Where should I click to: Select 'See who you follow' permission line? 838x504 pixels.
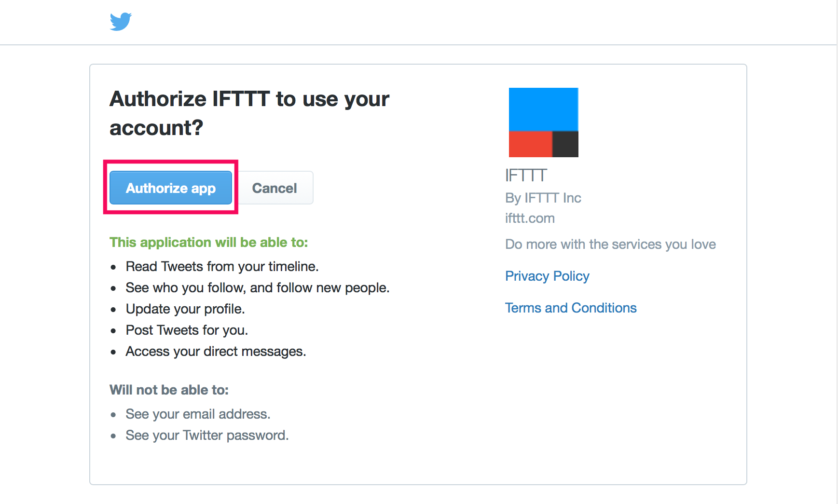[x=258, y=287]
